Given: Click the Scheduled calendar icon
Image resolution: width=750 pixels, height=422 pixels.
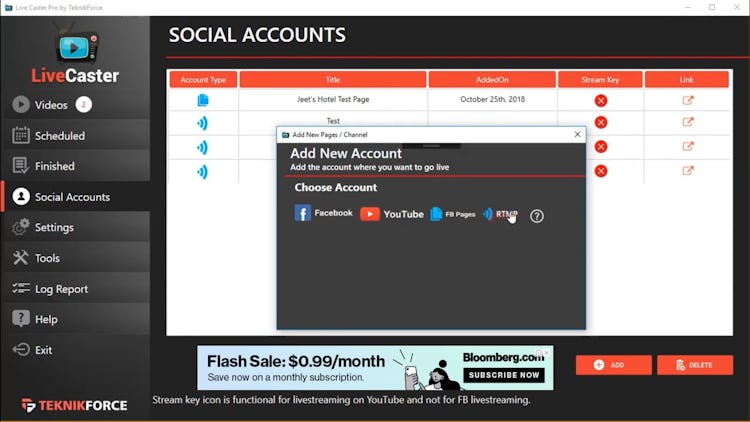Looking at the screenshot, I should tap(21, 135).
